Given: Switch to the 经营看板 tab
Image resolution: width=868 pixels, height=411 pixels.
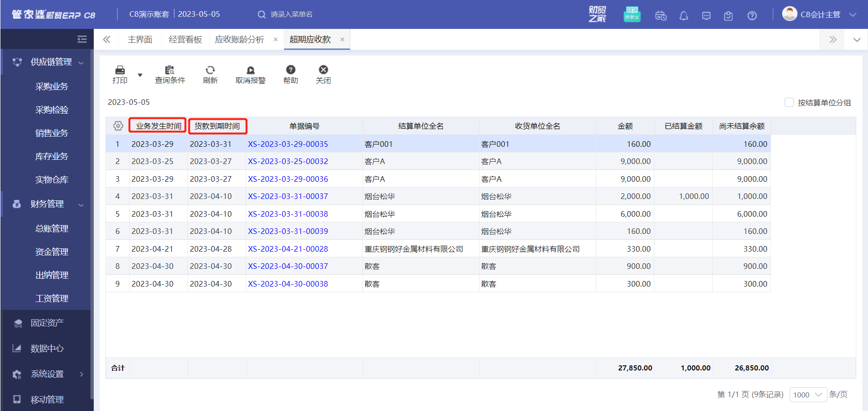Looking at the screenshot, I should coord(185,40).
